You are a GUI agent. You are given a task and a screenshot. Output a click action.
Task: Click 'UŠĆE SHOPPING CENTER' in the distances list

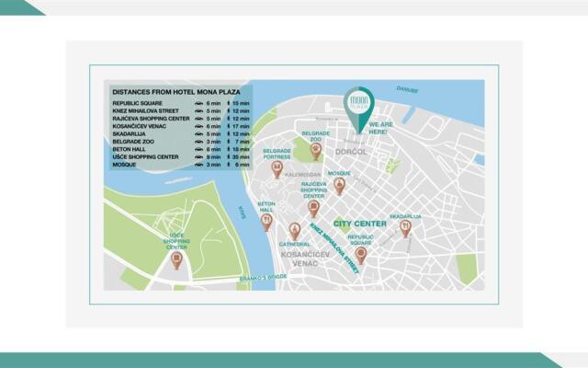pos(145,156)
